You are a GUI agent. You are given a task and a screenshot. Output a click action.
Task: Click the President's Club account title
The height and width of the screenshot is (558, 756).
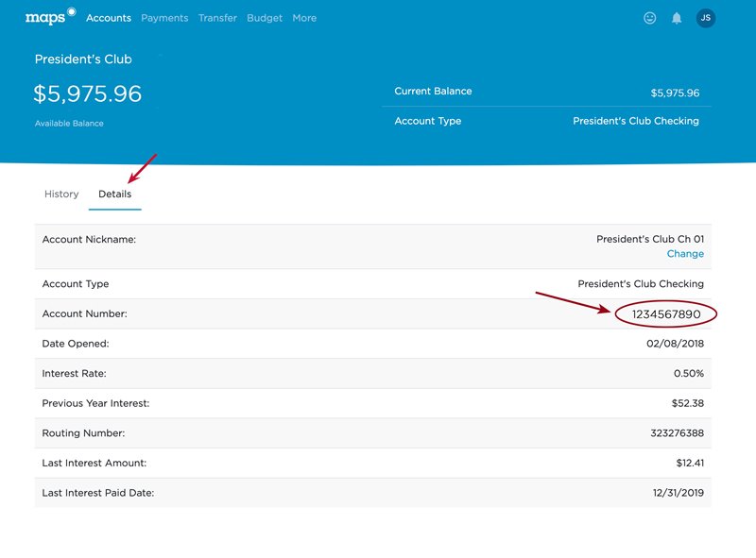coord(83,59)
